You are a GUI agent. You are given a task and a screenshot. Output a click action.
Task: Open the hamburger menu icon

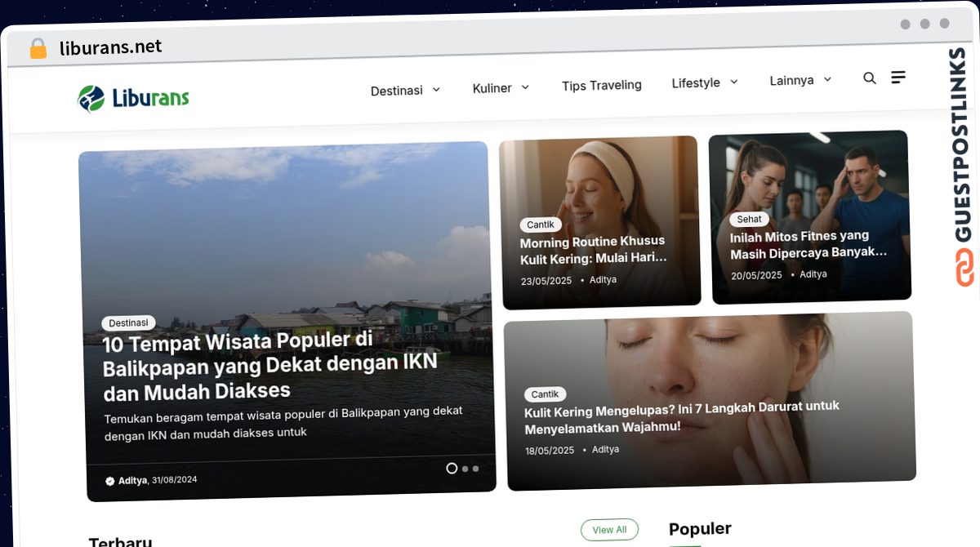pos(898,78)
